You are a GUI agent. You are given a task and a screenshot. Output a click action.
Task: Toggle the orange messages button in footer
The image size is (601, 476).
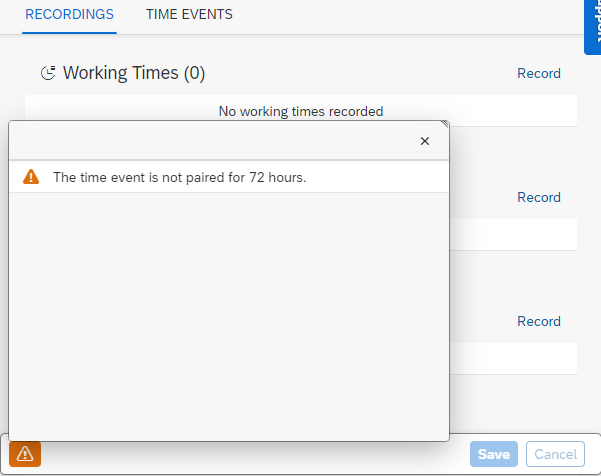tap(25, 454)
